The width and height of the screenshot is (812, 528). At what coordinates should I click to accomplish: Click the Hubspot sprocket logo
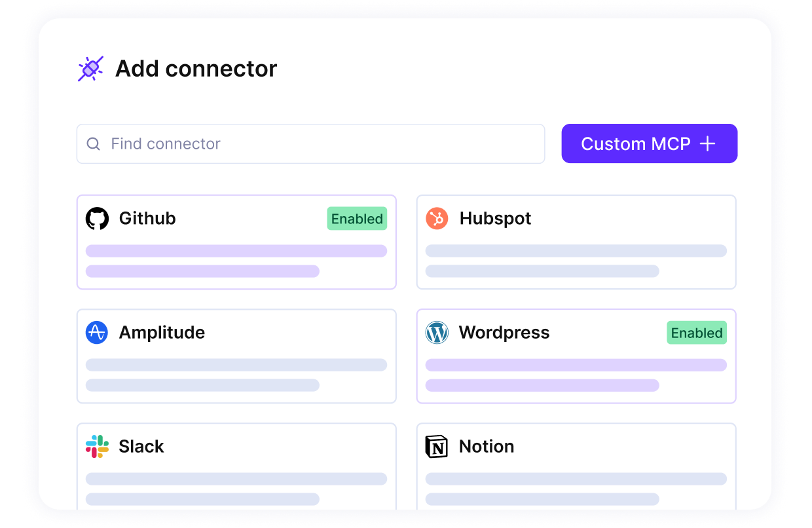437,218
